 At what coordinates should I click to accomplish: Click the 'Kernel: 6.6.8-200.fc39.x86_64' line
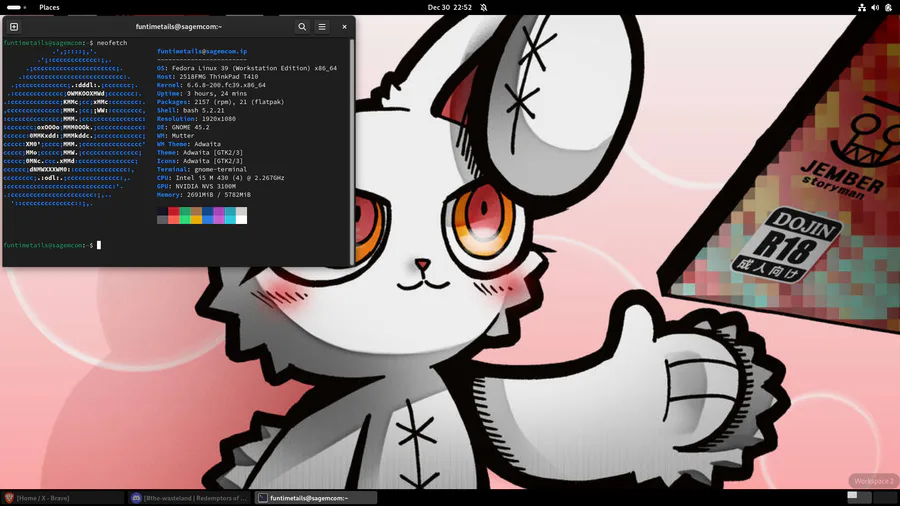pos(211,85)
